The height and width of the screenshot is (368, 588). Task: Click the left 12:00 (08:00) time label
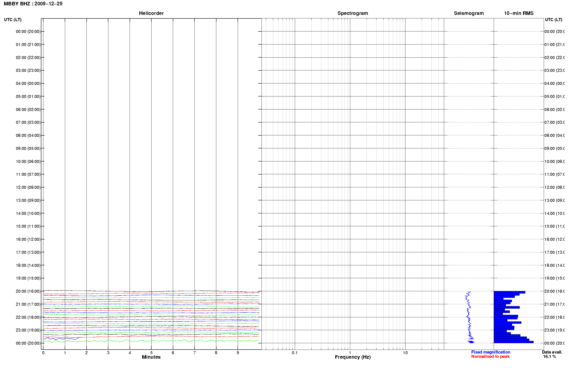[x=28, y=187]
